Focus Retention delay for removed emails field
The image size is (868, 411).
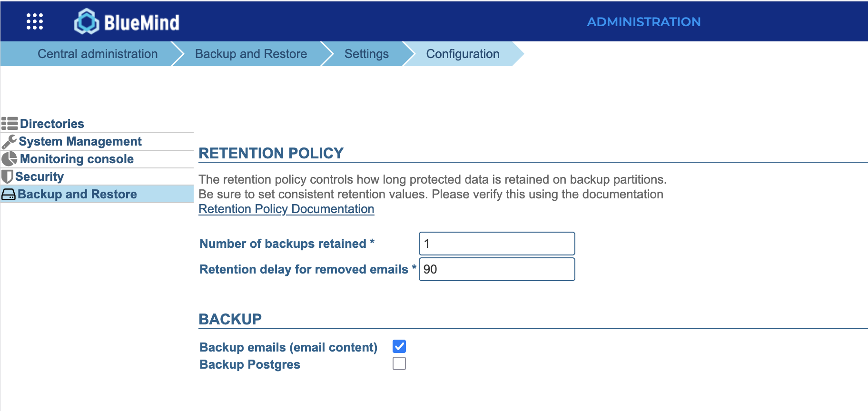coord(497,269)
